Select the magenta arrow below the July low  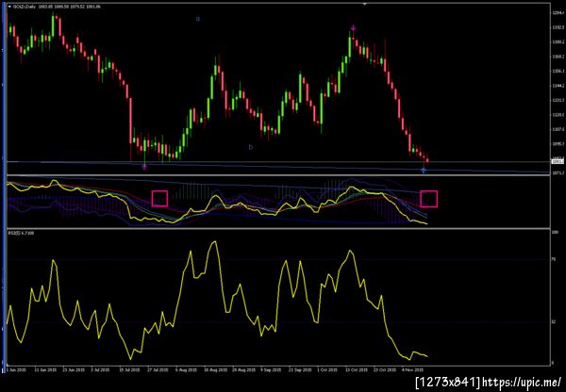144,167
